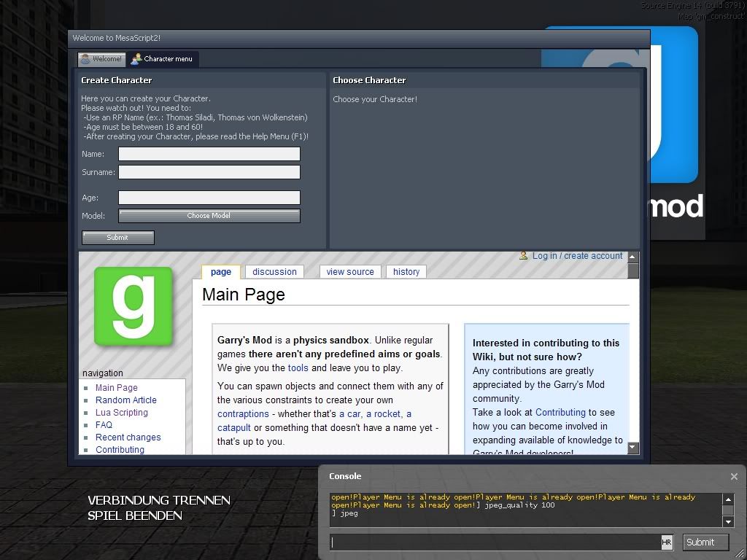Click the Welcome to MesaScript2! title bar
747x560 pixels.
(x=359, y=38)
